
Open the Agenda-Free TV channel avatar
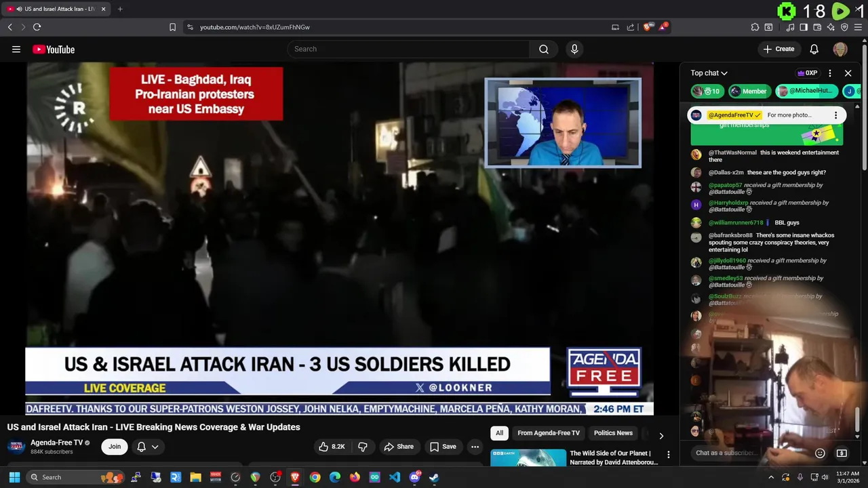[x=17, y=447]
